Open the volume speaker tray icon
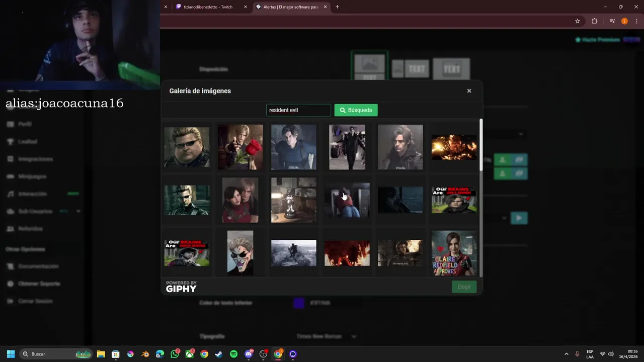The width and height of the screenshot is (644, 362). pos(611,354)
